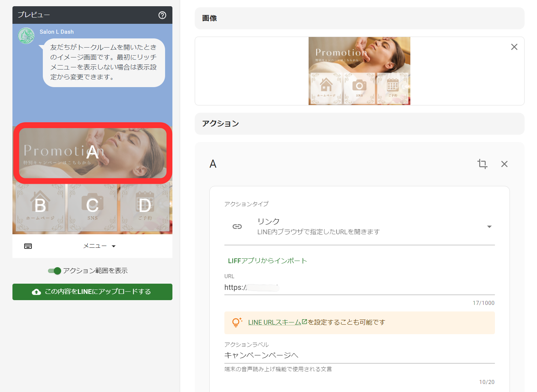Screen dimensions: 537x392
Task: Open the LINE URLスキーム link
Action: click(x=274, y=322)
